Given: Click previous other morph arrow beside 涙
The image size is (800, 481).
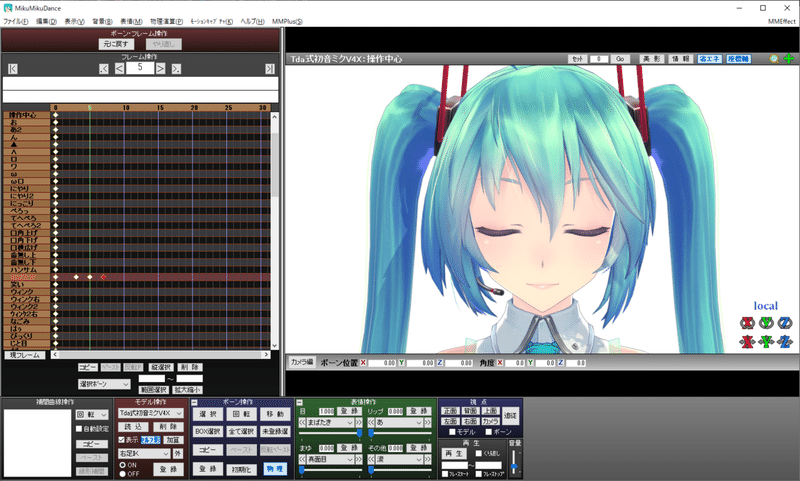Looking at the screenshot, I should click(371, 460).
